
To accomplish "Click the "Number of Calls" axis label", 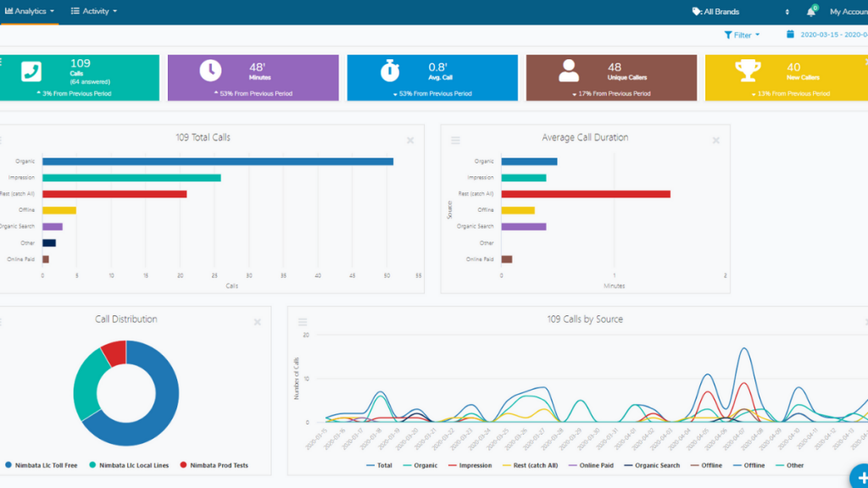I will (x=297, y=379).
